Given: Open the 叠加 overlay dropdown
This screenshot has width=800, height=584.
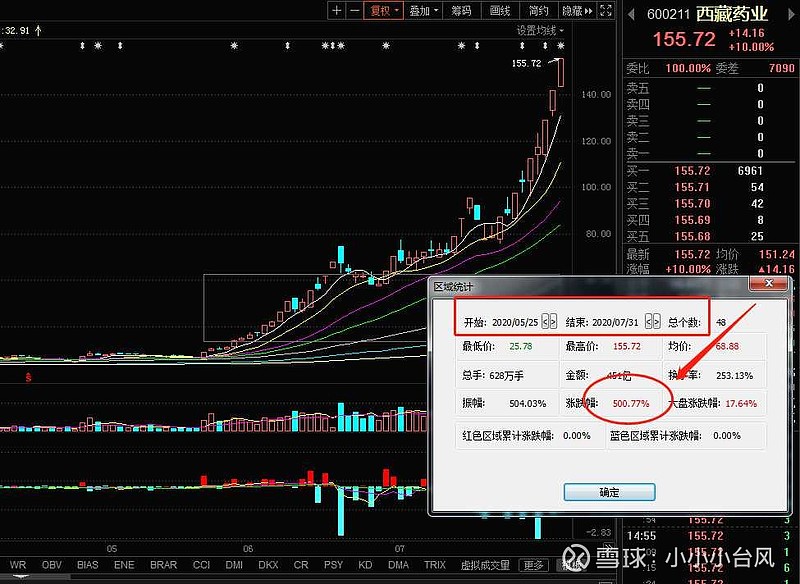Looking at the screenshot, I should click(x=424, y=11).
